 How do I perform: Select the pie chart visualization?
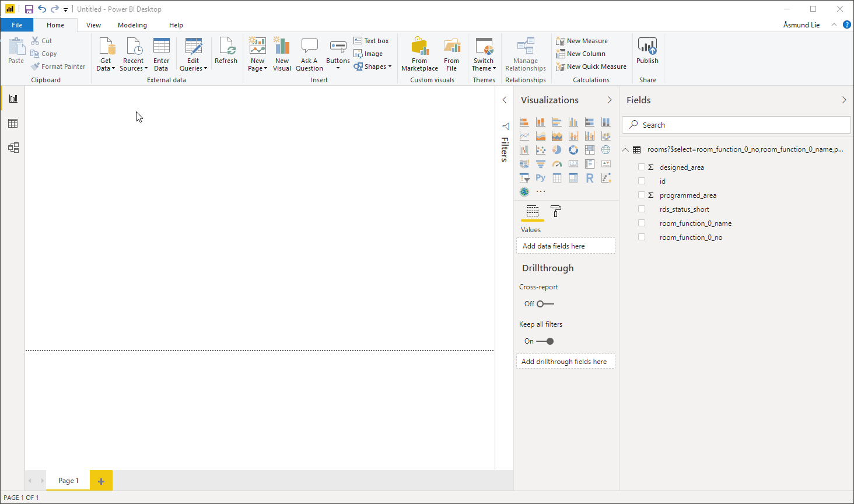[x=557, y=150]
